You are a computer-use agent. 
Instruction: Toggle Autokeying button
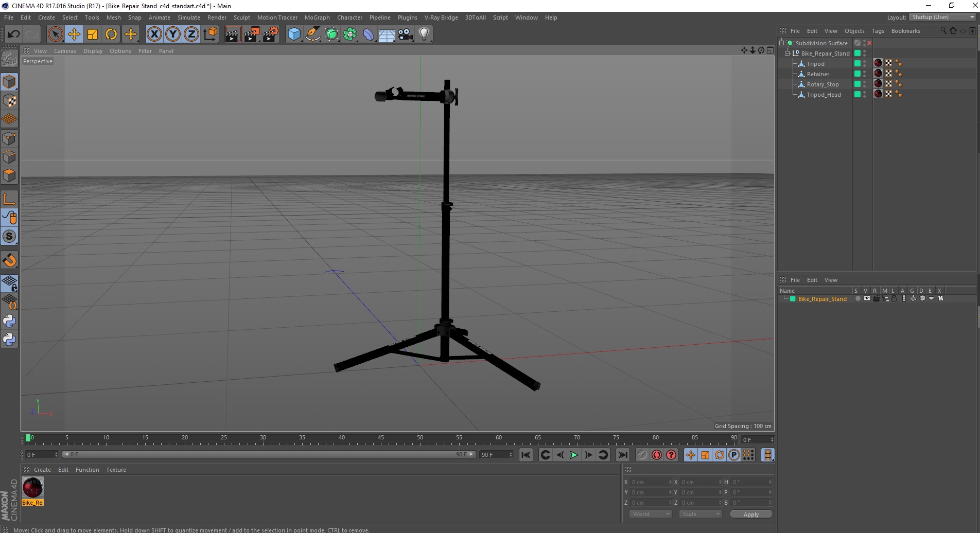[657, 455]
